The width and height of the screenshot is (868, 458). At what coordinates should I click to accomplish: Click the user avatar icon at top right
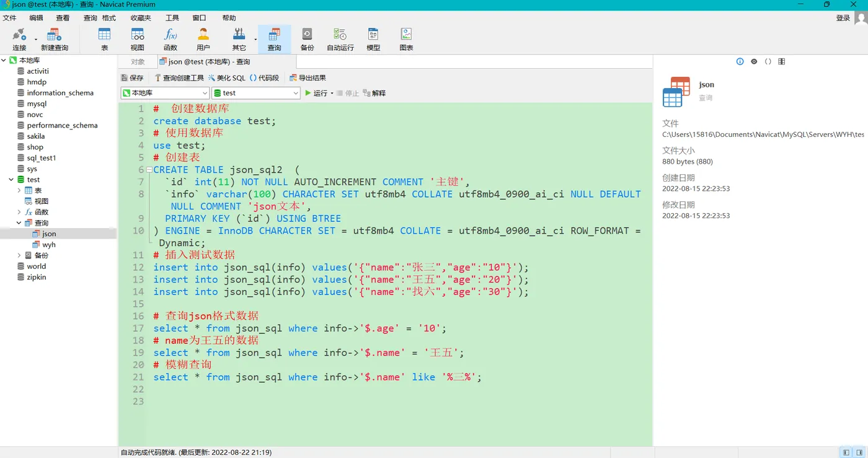861,18
